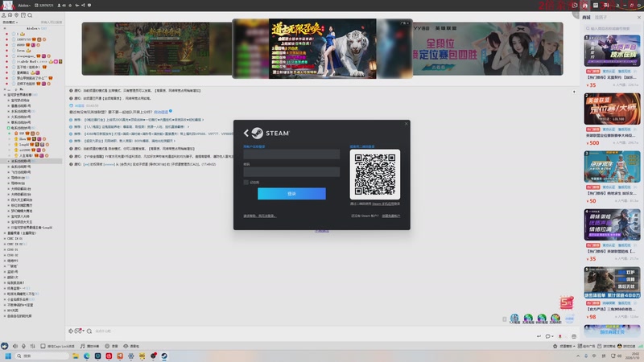This screenshot has width=644, height=362.
Task: Open the music accompaniment button
Action: point(89,346)
